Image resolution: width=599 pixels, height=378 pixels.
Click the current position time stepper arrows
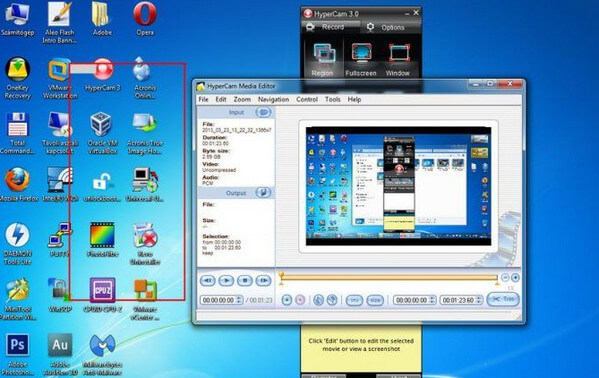[x=240, y=300]
